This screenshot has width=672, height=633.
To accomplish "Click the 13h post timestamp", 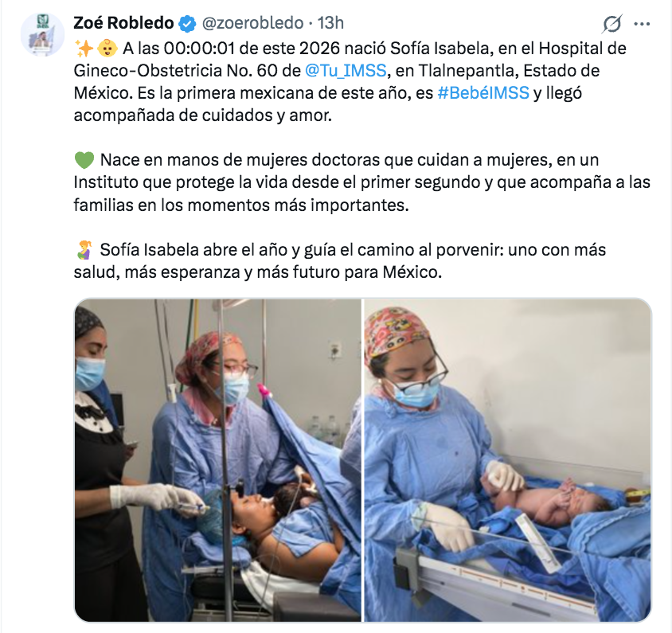I will coord(330,23).
